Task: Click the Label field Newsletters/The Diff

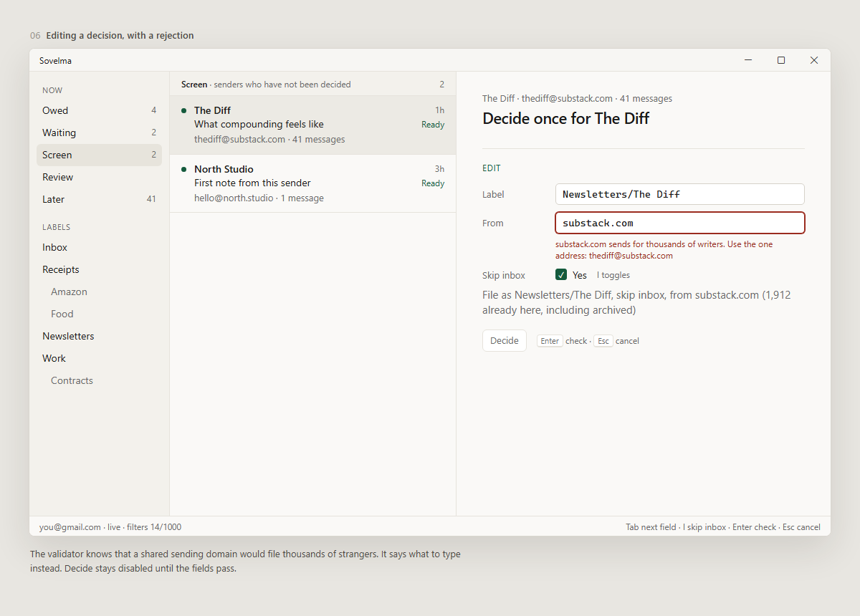Action: tap(679, 194)
